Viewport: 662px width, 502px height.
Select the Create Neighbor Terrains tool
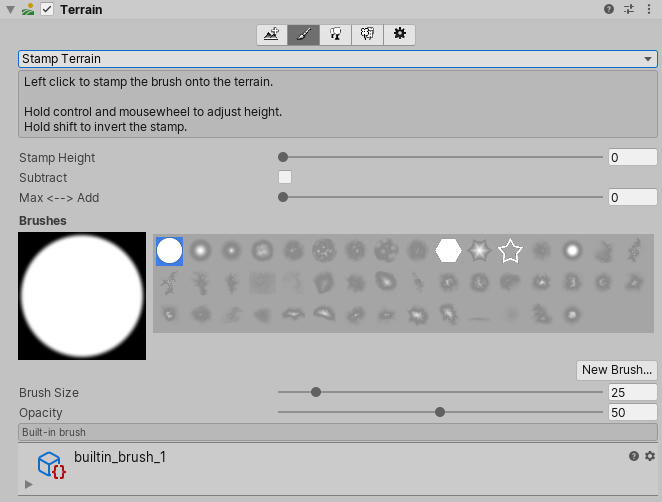point(272,34)
